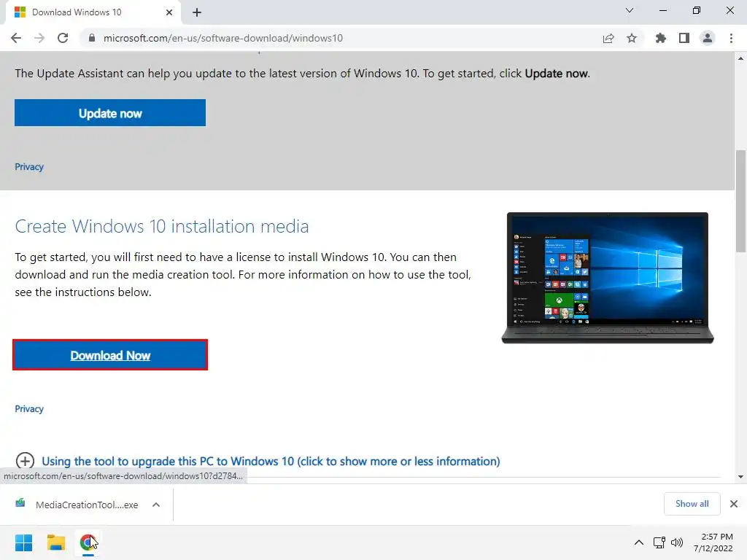Reload the current page
This screenshot has height=560, width=747.
click(63, 38)
